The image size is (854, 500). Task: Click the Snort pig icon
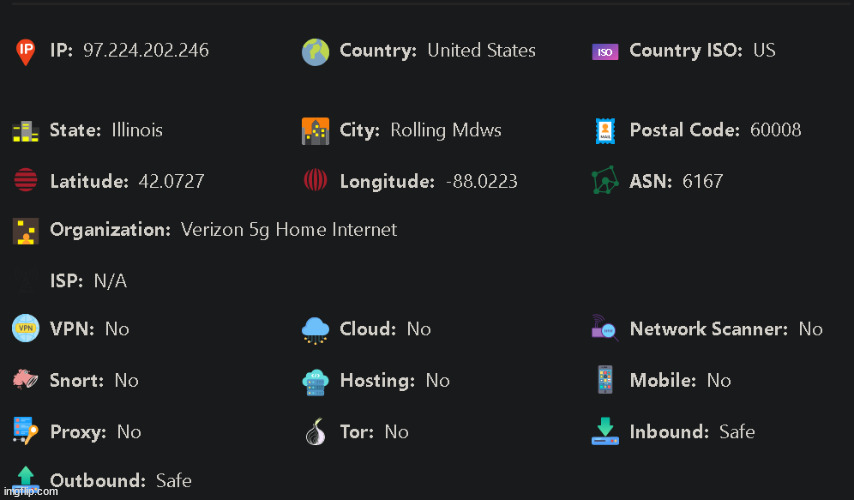pyautogui.click(x=26, y=379)
